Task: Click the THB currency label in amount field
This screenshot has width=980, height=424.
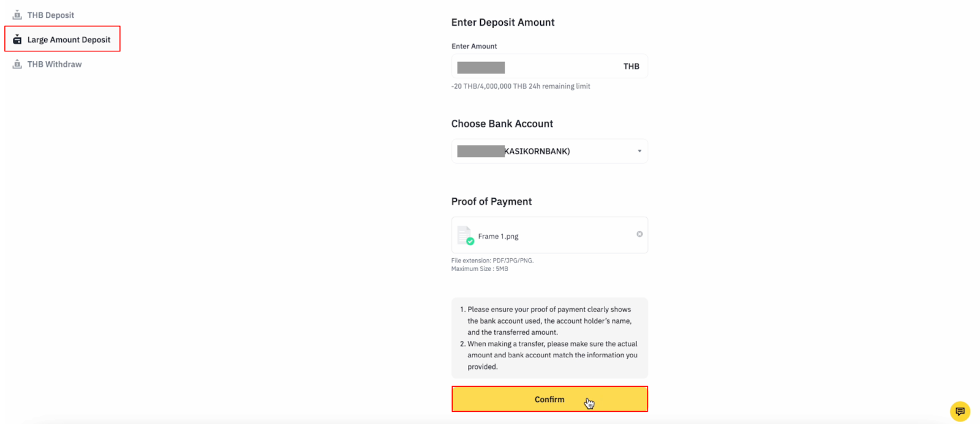Action: pos(631,67)
